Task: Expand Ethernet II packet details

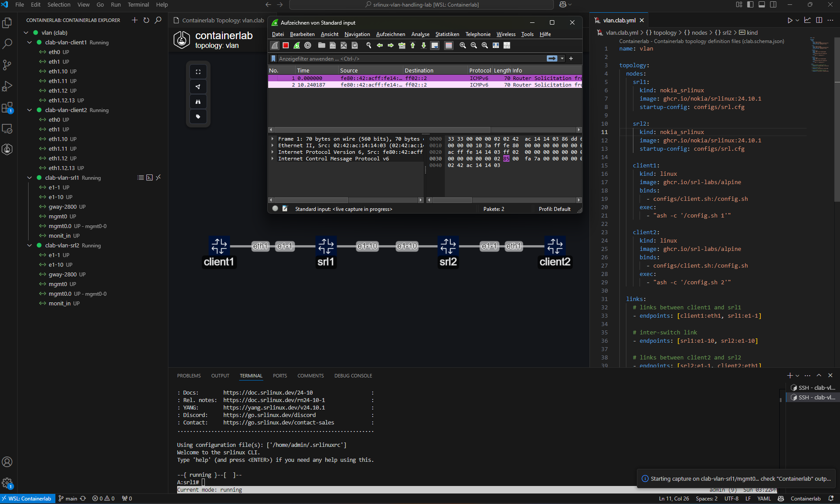Action: pyautogui.click(x=273, y=145)
